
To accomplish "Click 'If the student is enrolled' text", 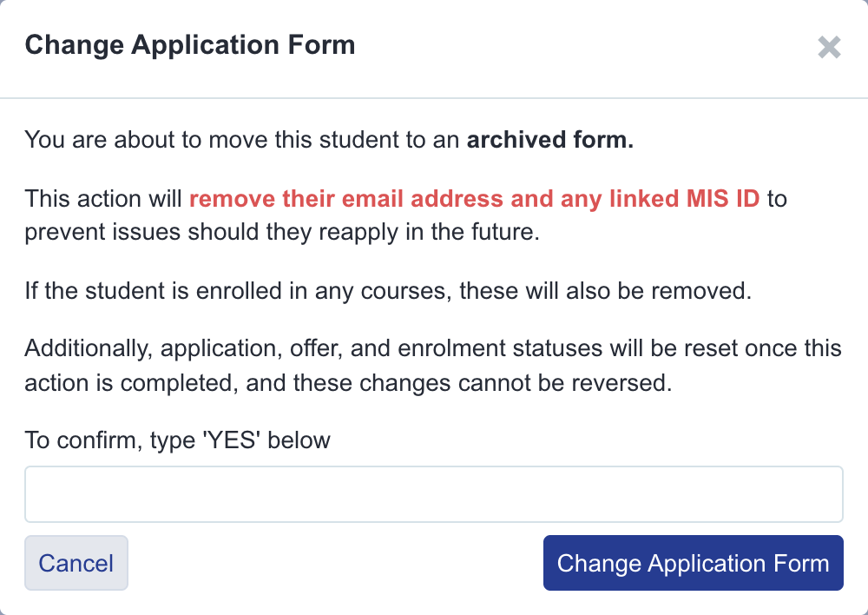I will point(154,291).
